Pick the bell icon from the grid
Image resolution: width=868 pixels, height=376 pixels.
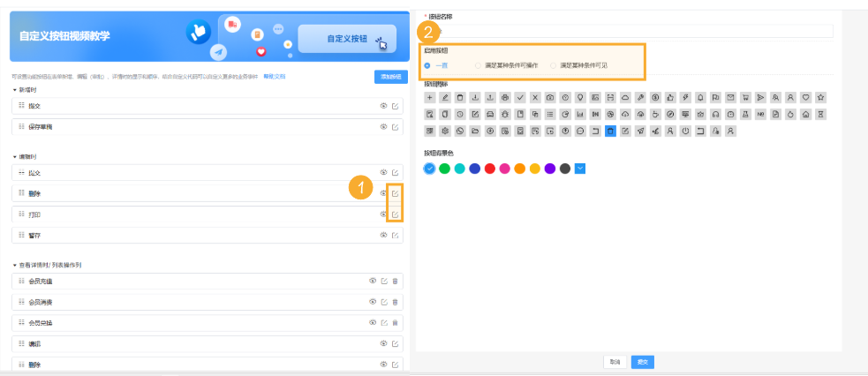pos(701,97)
